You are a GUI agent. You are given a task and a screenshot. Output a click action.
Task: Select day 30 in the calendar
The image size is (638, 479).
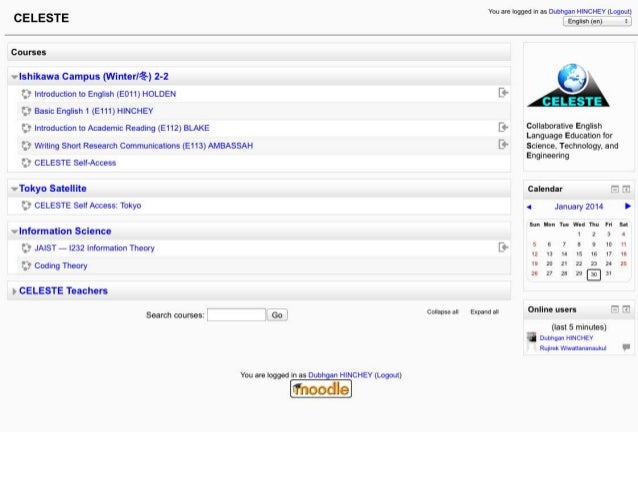594,274
